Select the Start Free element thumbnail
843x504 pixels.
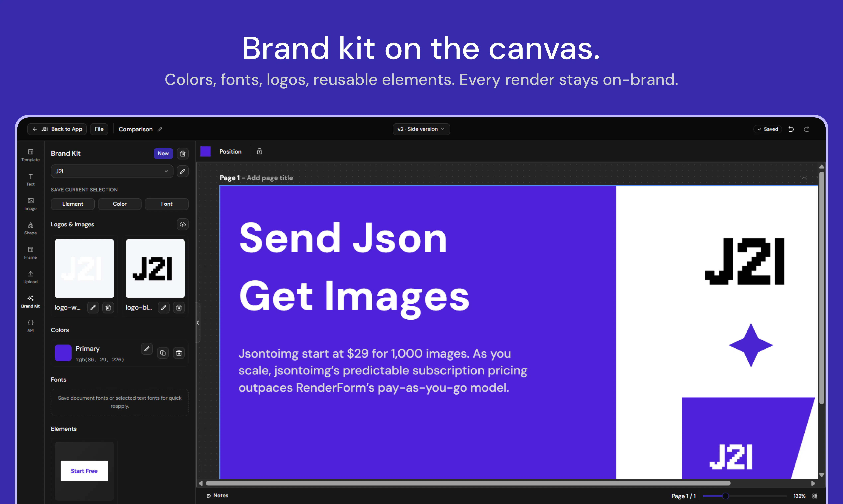coord(84,471)
